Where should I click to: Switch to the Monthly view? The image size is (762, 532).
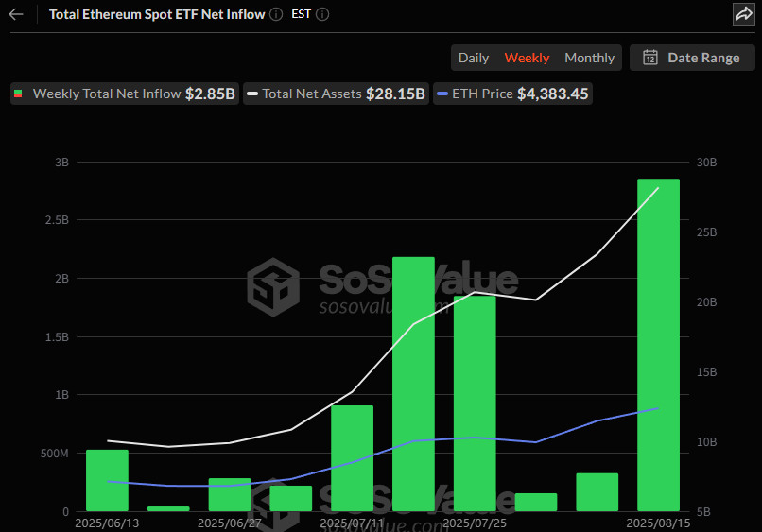coord(589,58)
